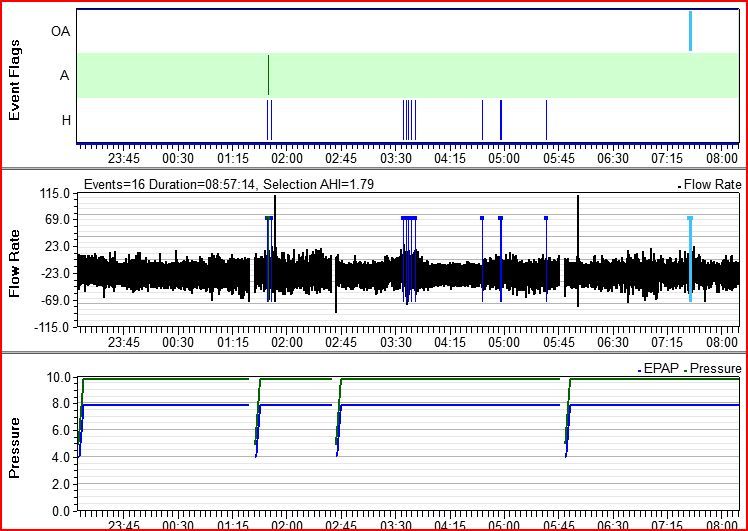Click the Event Flags vertical axis title
748x531 pixels.
pos(15,75)
